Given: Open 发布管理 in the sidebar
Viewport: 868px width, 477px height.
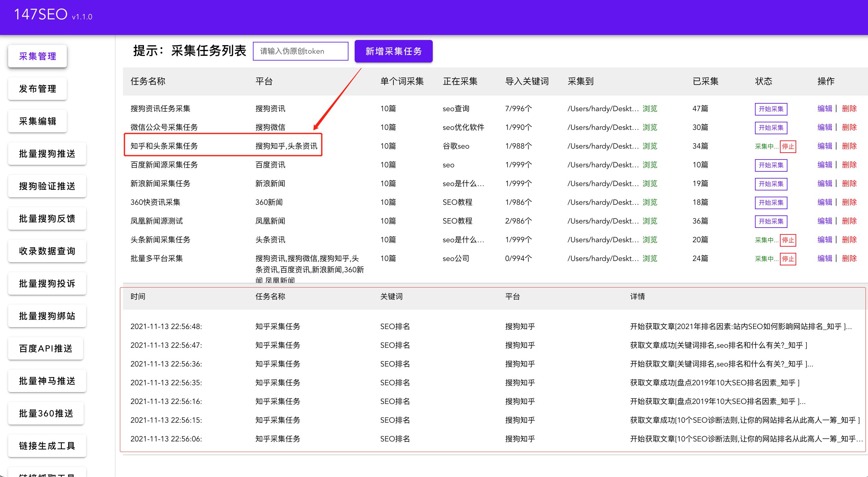Looking at the screenshot, I should point(37,89).
